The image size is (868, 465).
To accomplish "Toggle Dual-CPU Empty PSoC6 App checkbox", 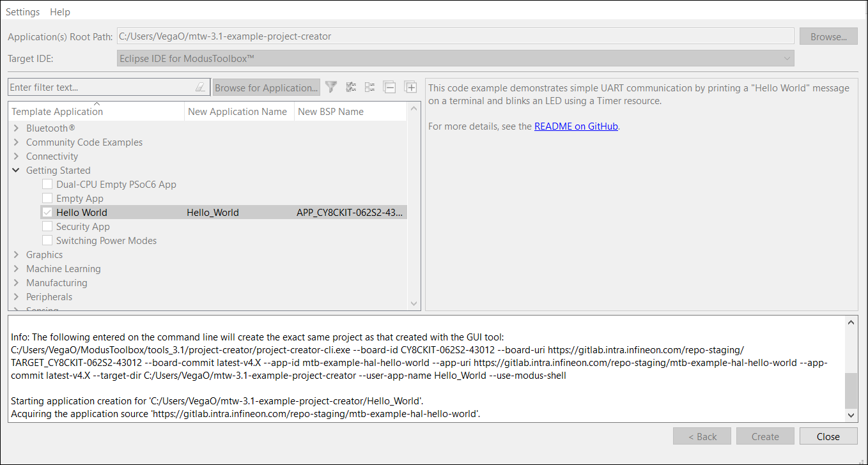I will pyautogui.click(x=47, y=184).
